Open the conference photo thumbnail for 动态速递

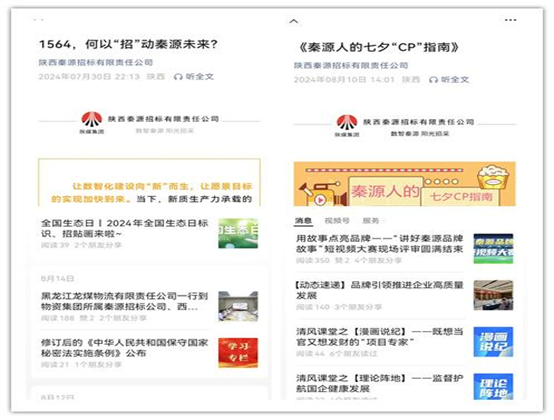pos(493,295)
